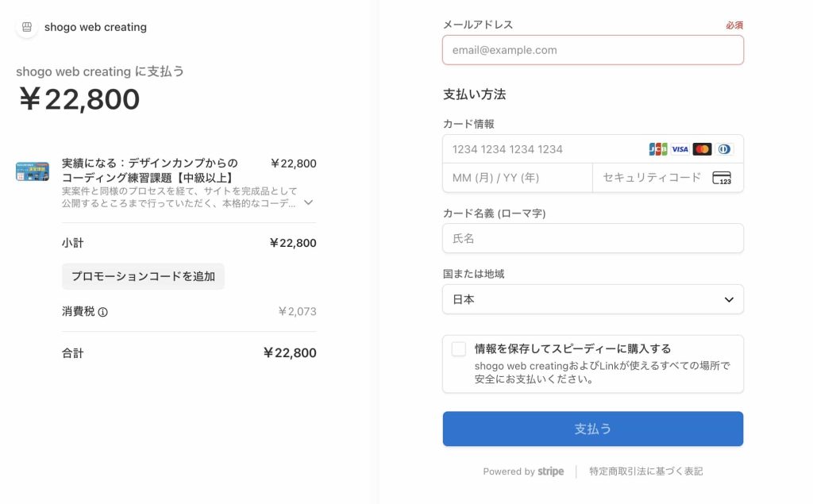813x504 pixels.
Task: Click the product thumbnail image
Action: click(x=33, y=171)
